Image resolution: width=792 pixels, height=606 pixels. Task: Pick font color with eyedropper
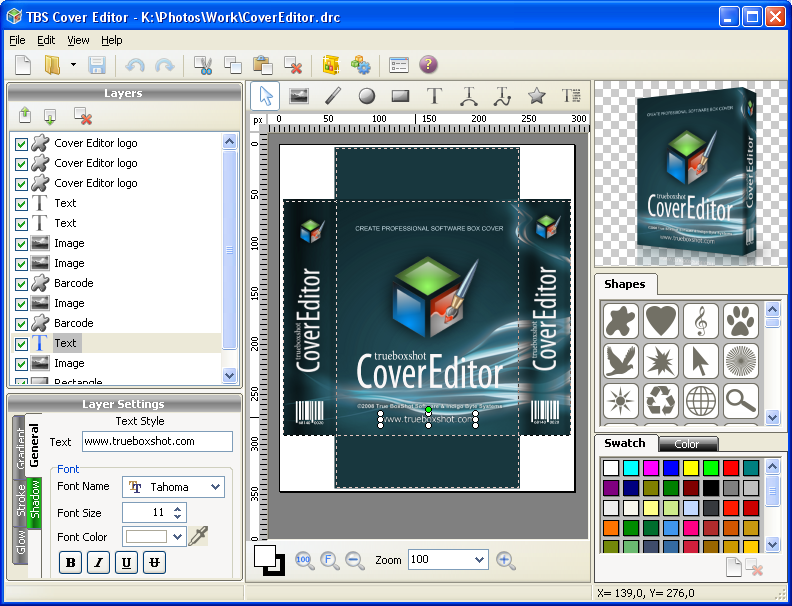199,536
